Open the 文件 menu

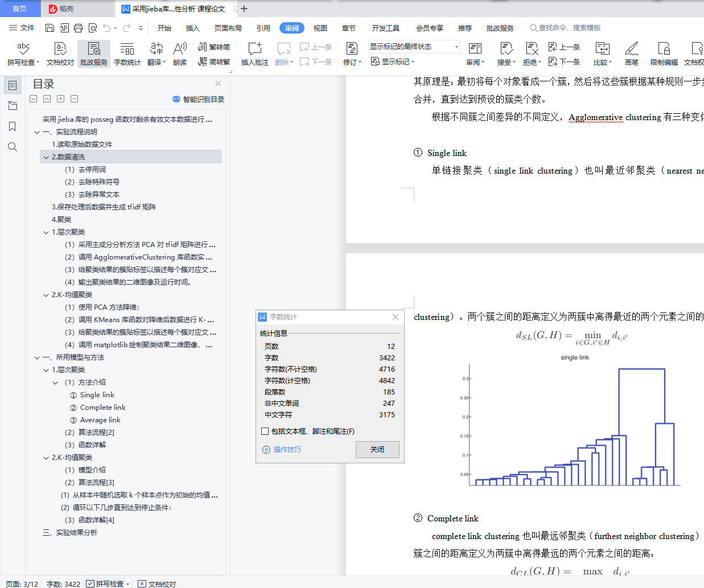(22, 28)
